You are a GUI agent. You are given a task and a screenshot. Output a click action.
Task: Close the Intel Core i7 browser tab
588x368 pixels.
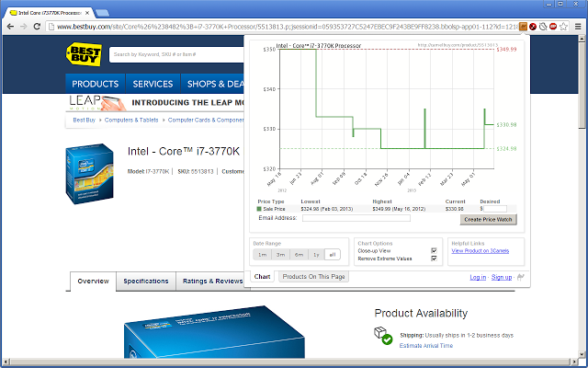87,12
